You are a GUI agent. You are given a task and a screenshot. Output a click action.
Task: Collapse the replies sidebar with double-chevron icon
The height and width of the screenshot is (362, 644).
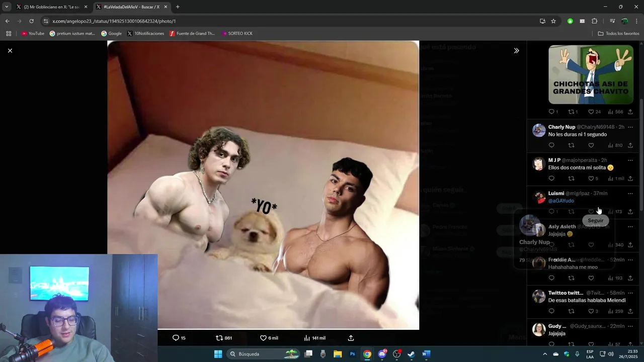[x=516, y=51]
